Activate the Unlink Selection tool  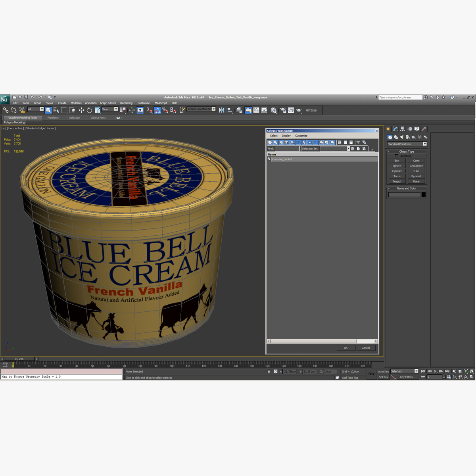[x=13, y=110]
